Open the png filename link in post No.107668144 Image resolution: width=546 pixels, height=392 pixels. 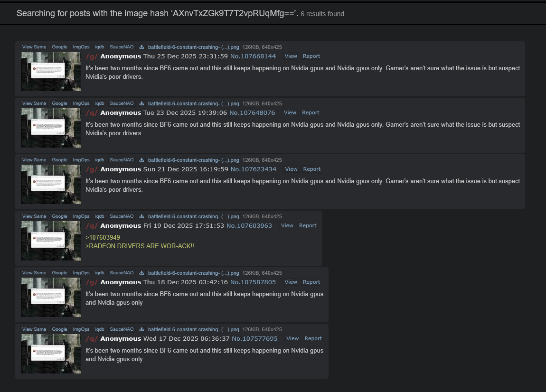point(194,47)
